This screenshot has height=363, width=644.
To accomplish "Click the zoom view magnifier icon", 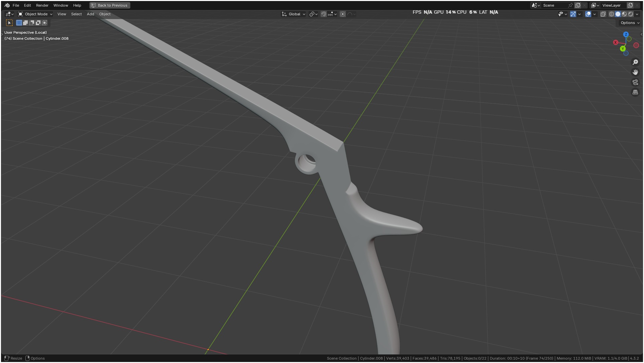I will [x=635, y=62].
